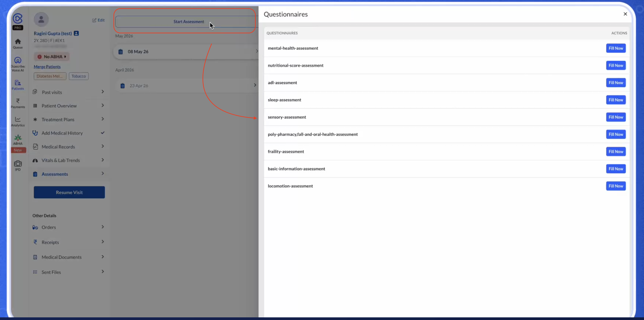The width and height of the screenshot is (644, 320).
Task: Click the stethoscope Add Medical History icon
Action: point(35,133)
